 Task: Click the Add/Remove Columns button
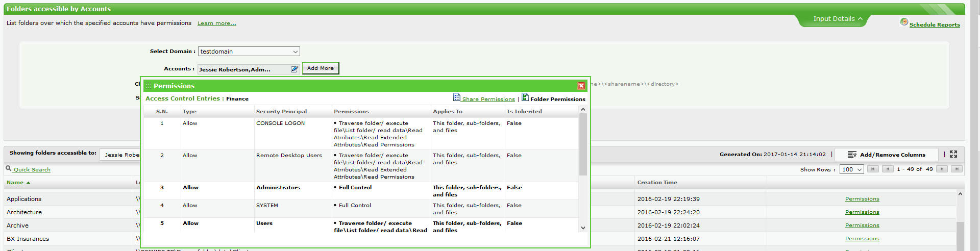(x=887, y=155)
